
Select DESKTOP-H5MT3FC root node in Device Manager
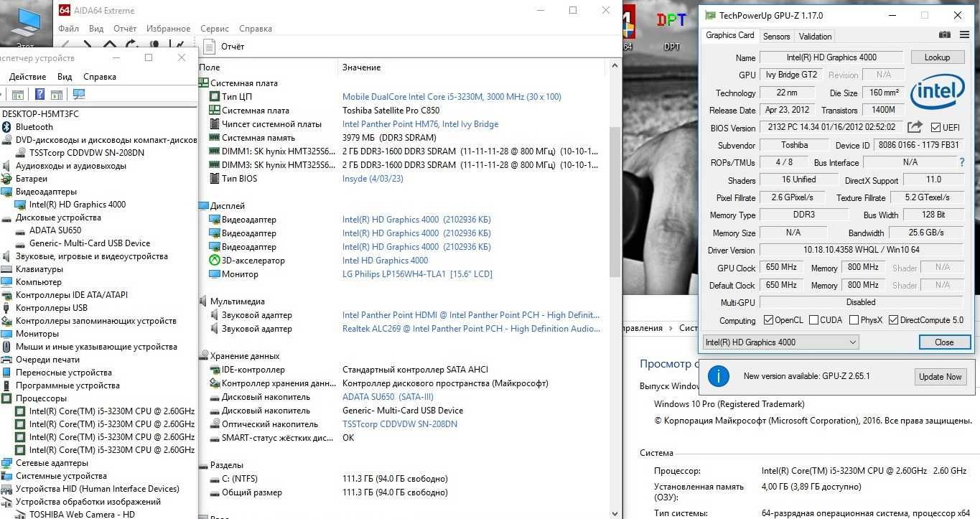click(x=40, y=114)
